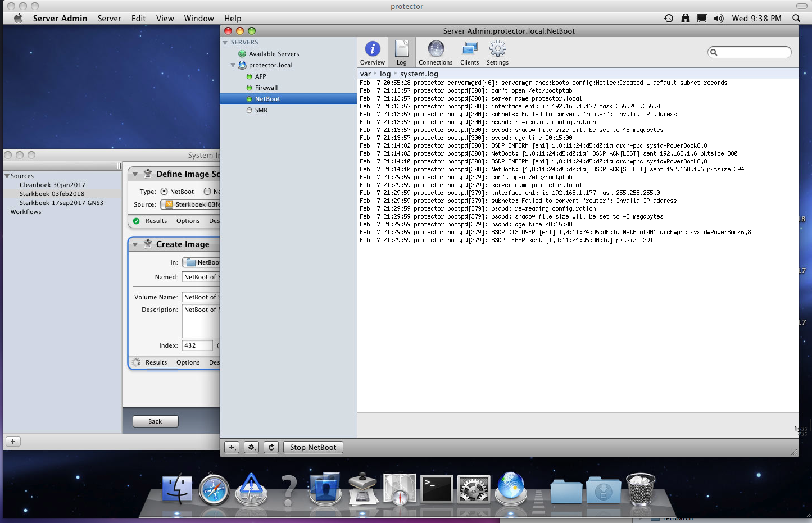Collapse the Define Image Source action
Image resolution: width=812 pixels, height=523 pixels.
click(x=135, y=174)
